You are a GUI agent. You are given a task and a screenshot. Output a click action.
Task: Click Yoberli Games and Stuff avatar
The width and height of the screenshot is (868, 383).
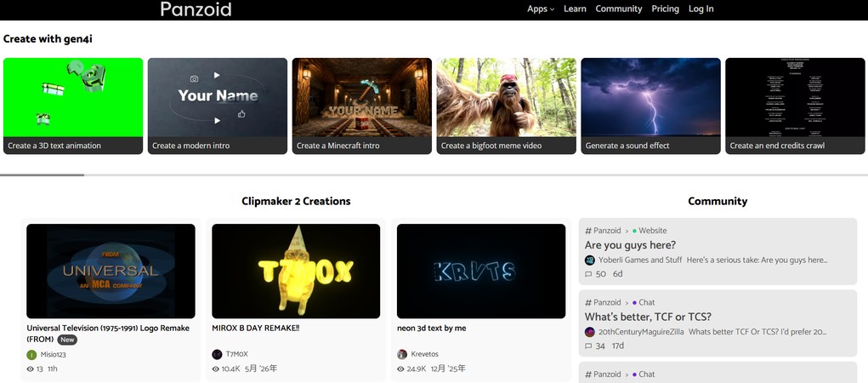pyautogui.click(x=589, y=260)
